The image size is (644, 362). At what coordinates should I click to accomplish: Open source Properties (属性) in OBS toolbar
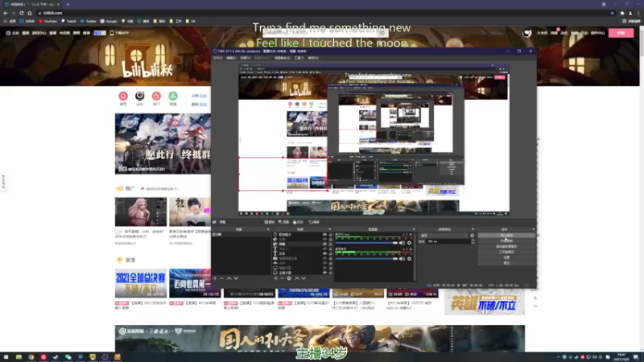pos(270,222)
